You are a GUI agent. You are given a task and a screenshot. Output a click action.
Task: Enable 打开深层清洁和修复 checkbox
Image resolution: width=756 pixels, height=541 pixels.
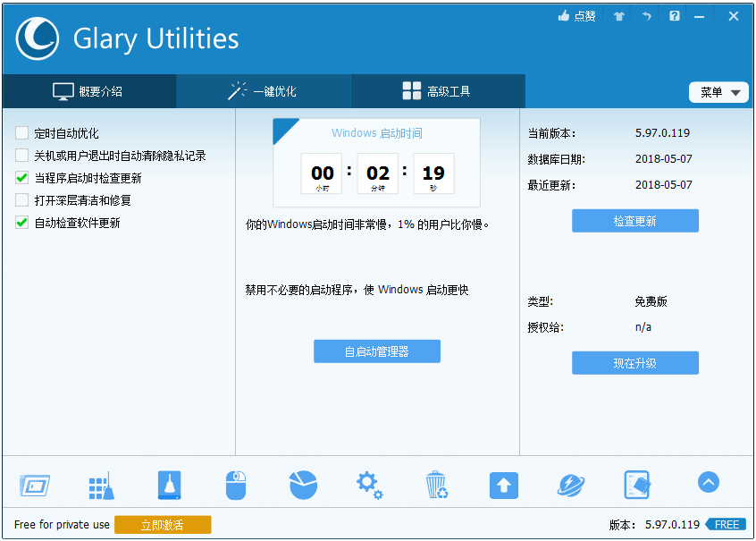[x=21, y=199]
